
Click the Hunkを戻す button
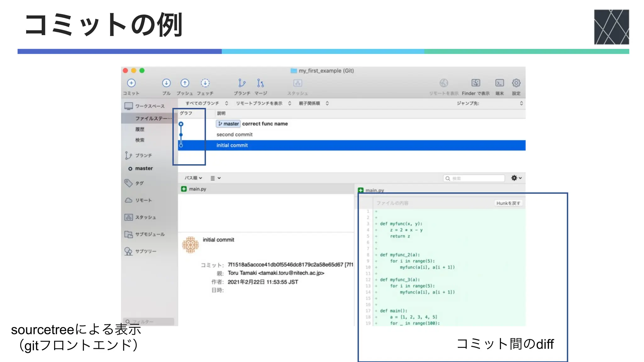pyautogui.click(x=508, y=203)
